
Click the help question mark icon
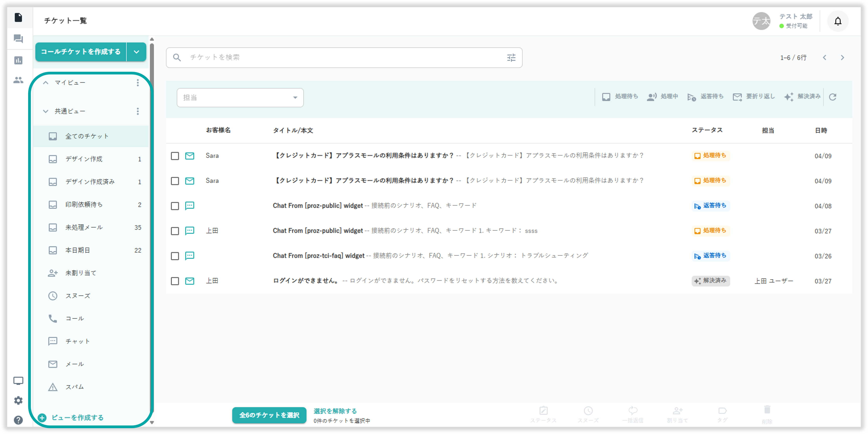(18, 420)
